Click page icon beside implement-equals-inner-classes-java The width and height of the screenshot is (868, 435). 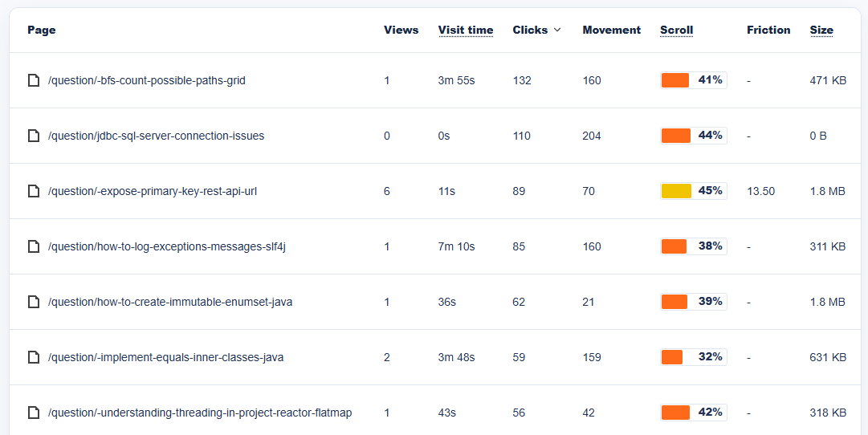[x=34, y=357]
